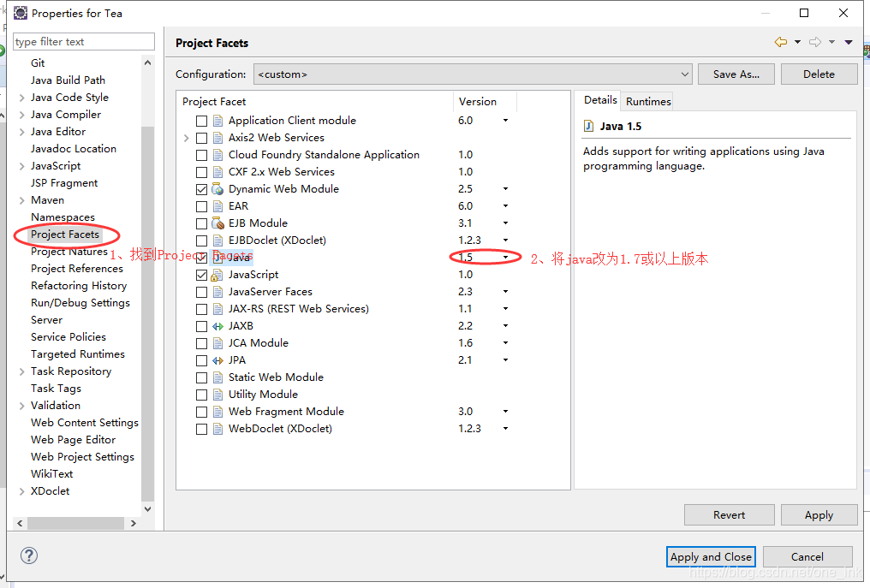Open the back history dropdown arrow
870x588 pixels.
click(797, 42)
